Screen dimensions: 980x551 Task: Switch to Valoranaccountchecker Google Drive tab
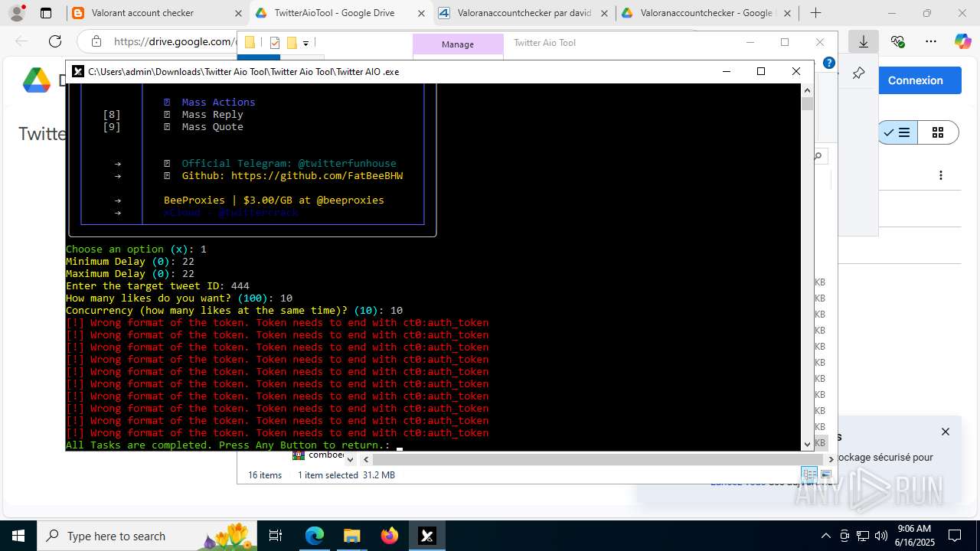coord(705,13)
